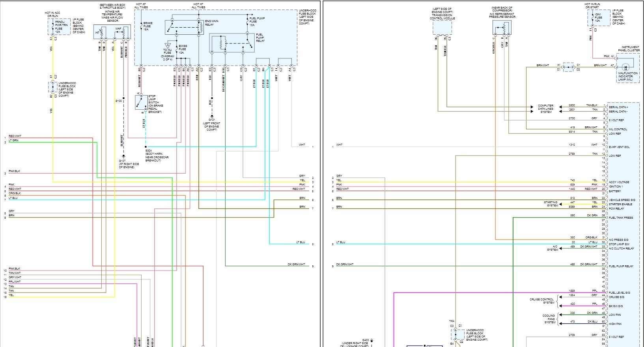Viewport: 644px width, 347px height.
Task: Click the "CRUISE SIG" pin label
Action: 616,297
